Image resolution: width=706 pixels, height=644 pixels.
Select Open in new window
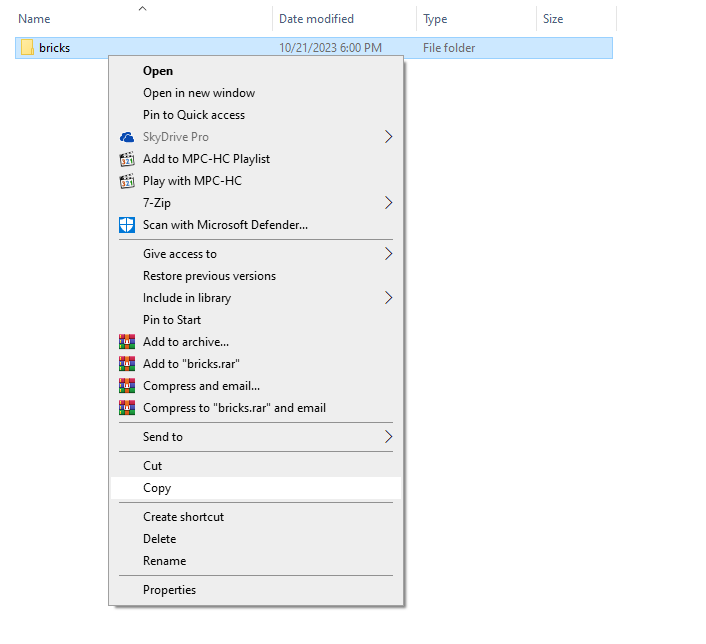[256, 93]
